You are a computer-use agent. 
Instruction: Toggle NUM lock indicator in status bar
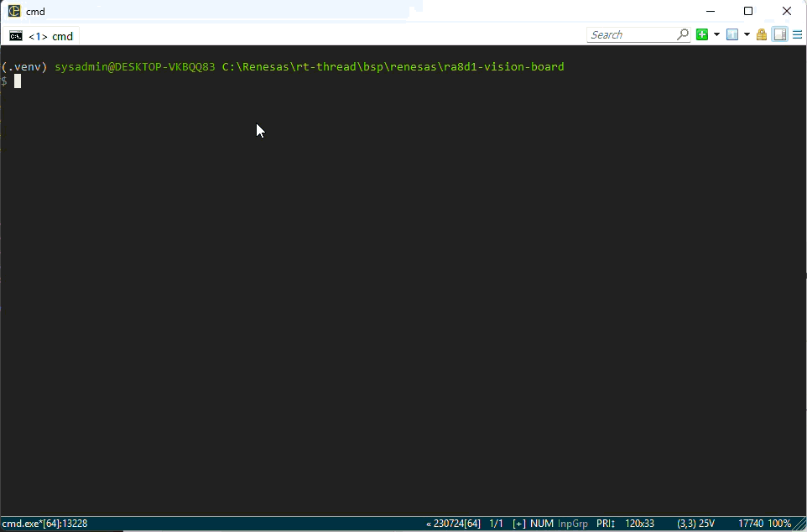pyautogui.click(x=541, y=524)
